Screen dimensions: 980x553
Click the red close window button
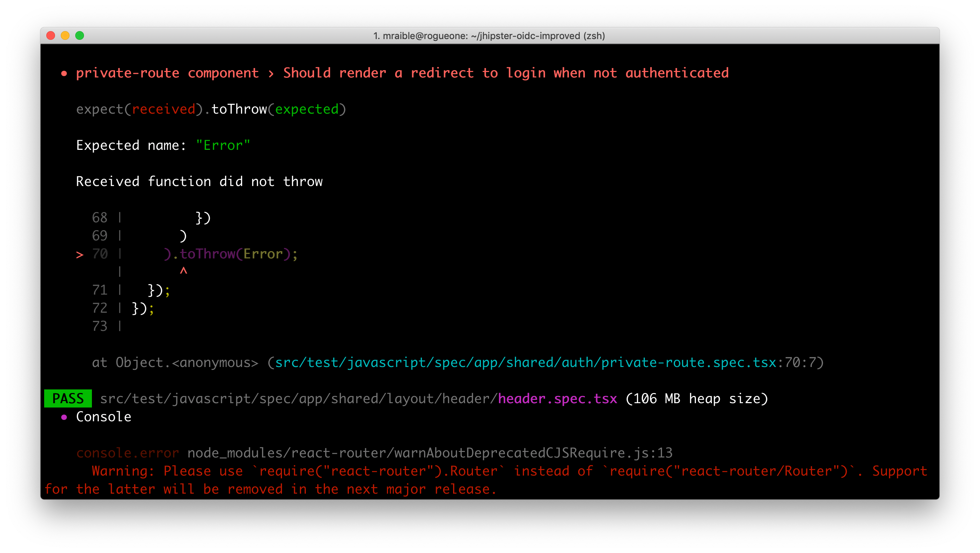(x=51, y=36)
